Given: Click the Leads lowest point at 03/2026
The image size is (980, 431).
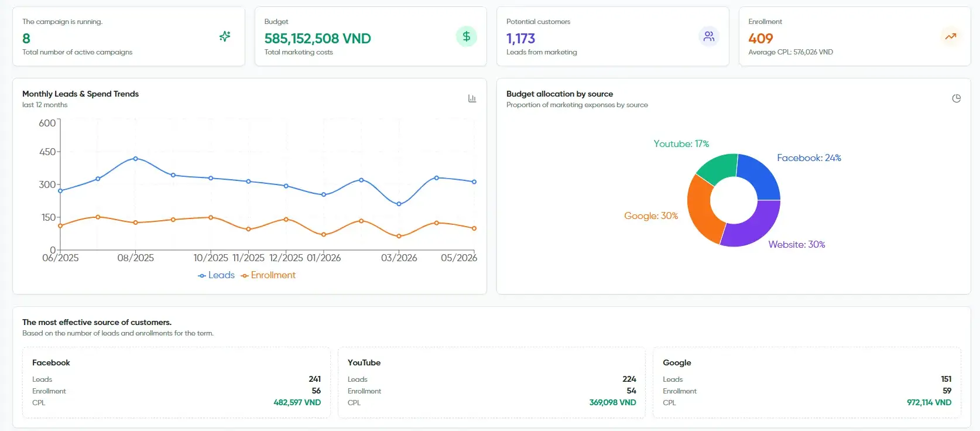Looking at the screenshot, I should pyautogui.click(x=399, y=204).
